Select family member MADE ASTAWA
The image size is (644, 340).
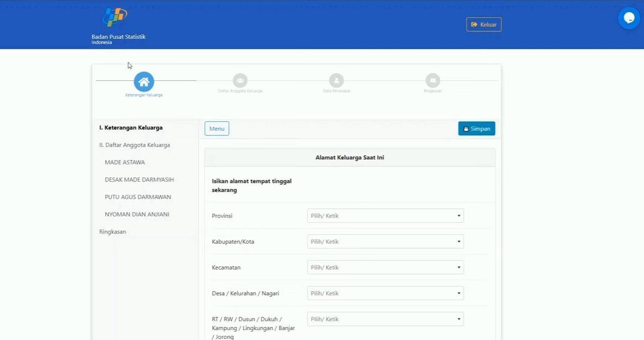pos(125,162)
